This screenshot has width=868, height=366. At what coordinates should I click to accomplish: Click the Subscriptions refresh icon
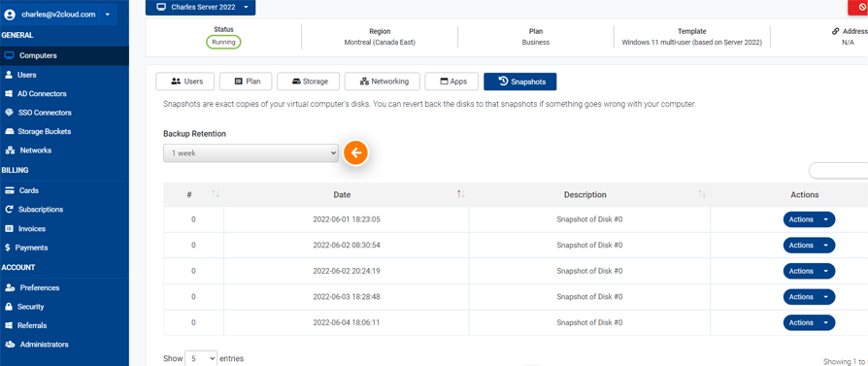(9, 210)
